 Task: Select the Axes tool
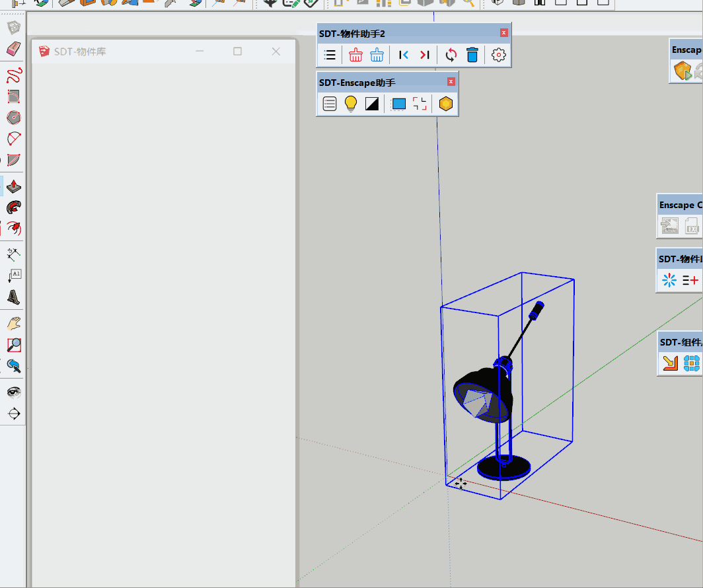[13, 254]
